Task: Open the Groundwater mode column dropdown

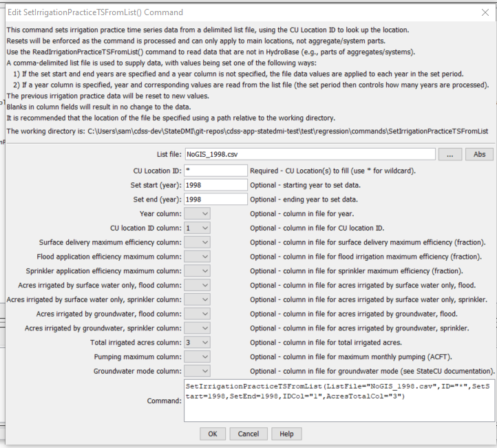Action: point(197,371)
